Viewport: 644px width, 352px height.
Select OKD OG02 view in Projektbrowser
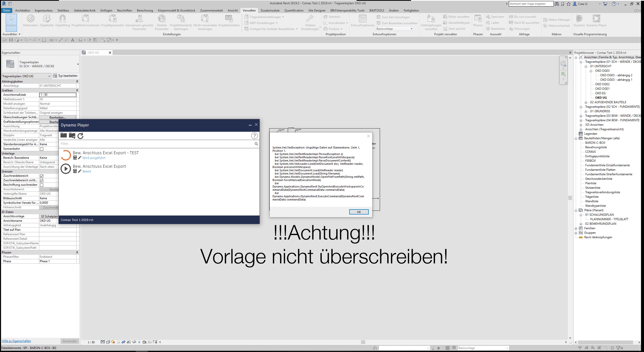pos(602,84)
